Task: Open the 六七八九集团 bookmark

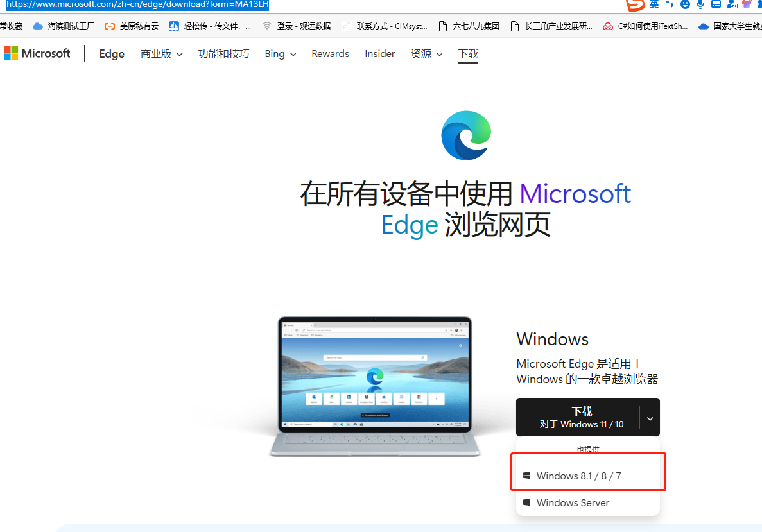Action: [x=469, y=26]
